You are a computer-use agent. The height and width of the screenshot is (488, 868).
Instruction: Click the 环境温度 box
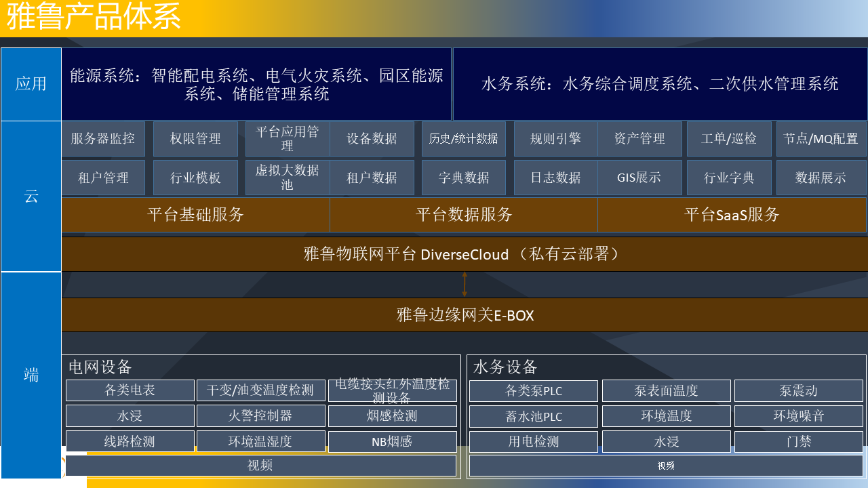(667, 416)
